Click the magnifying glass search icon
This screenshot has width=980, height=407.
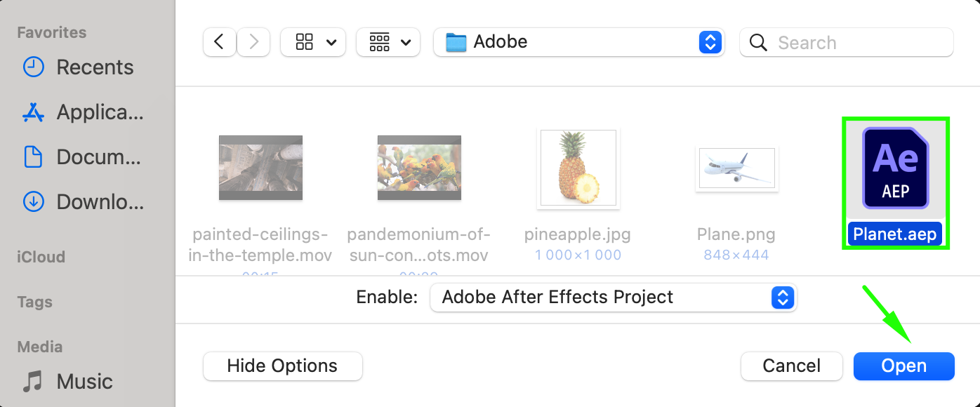point(758,43)
